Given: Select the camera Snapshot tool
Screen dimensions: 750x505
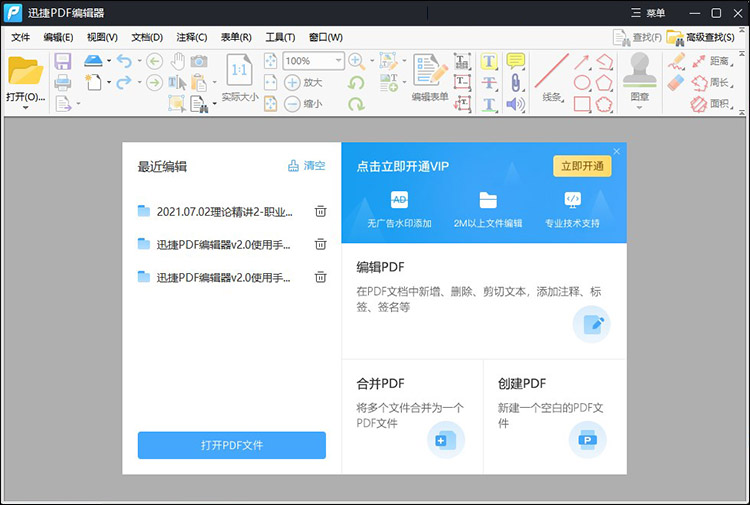Looking at the screenshot, I should (x=199, y=61).
